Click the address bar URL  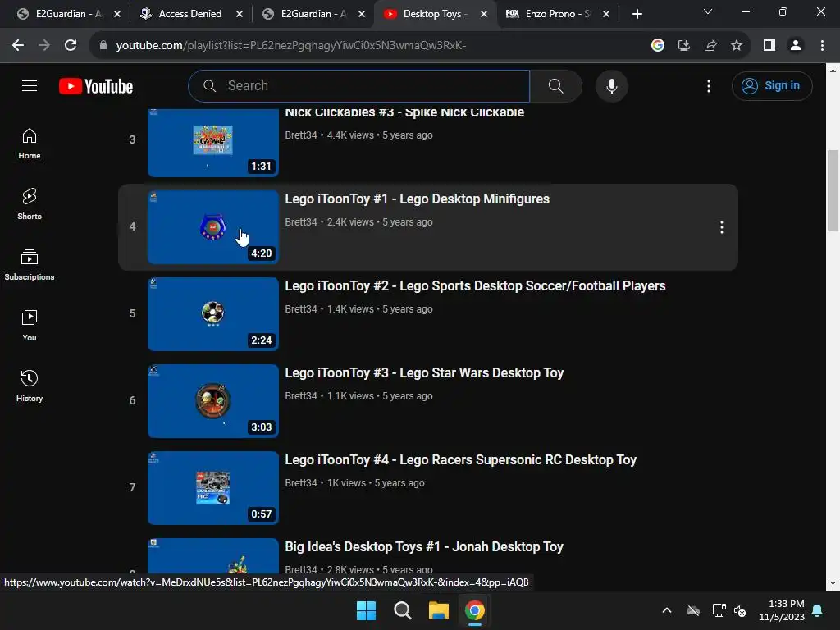[x=291, y=46]
